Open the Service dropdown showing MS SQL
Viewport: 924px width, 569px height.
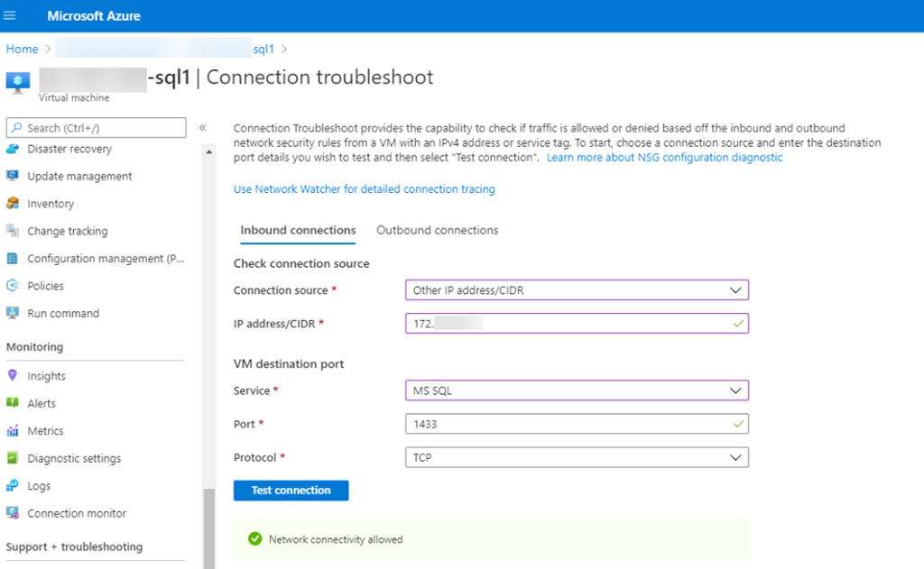coord(577,390)
